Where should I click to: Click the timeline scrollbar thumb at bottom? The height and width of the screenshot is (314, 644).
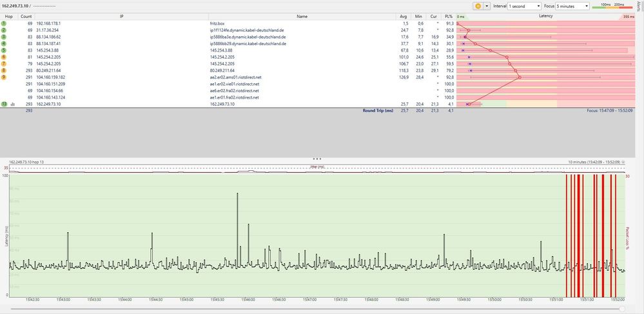coord(623,309)
